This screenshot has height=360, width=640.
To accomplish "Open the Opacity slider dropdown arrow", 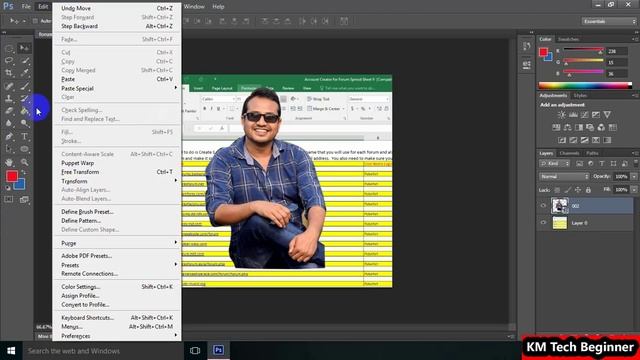I will coord(634,177).
